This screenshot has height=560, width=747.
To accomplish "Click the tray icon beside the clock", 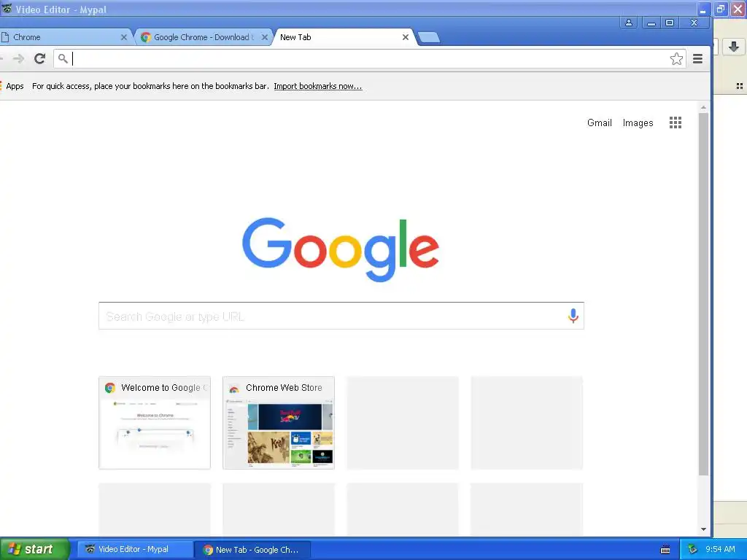I will (692, 549).
